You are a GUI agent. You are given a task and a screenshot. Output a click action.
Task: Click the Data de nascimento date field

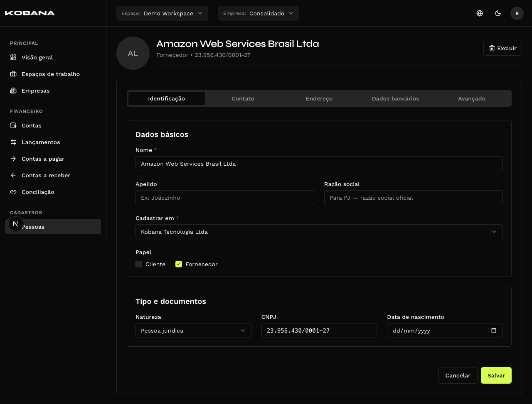click(x=445, y=331)
